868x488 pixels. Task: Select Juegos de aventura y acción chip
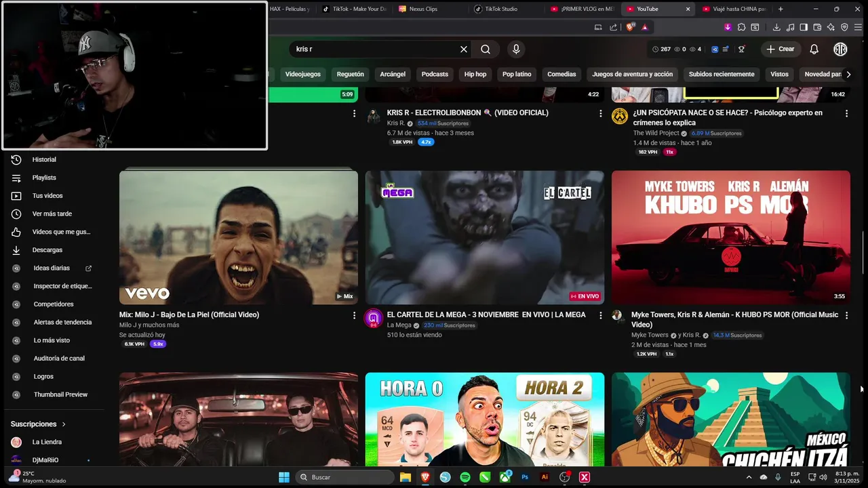(x=633, y=75)
